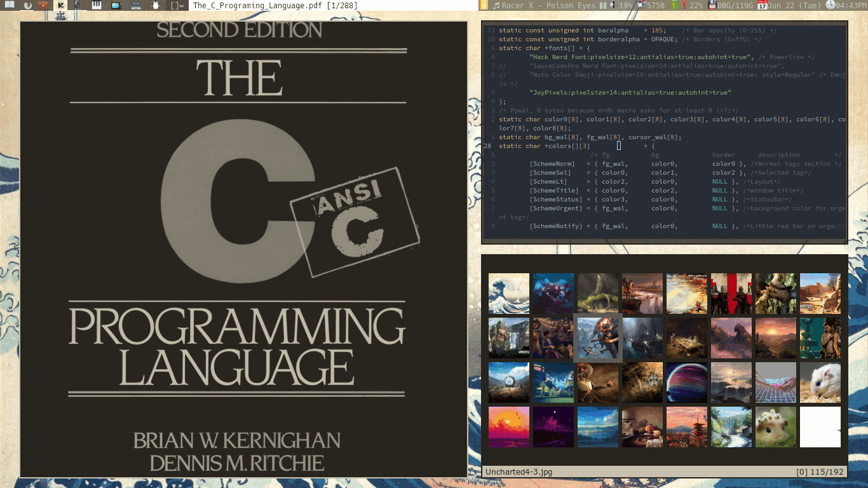Screen dimensions: 868x488
Task: Select the pixel art orange sunset thumbnail
Action: coord(509,427)
